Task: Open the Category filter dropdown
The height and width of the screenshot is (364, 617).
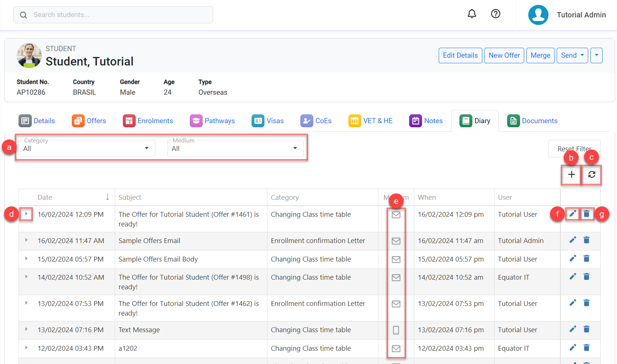Action: tap(87, 148)
